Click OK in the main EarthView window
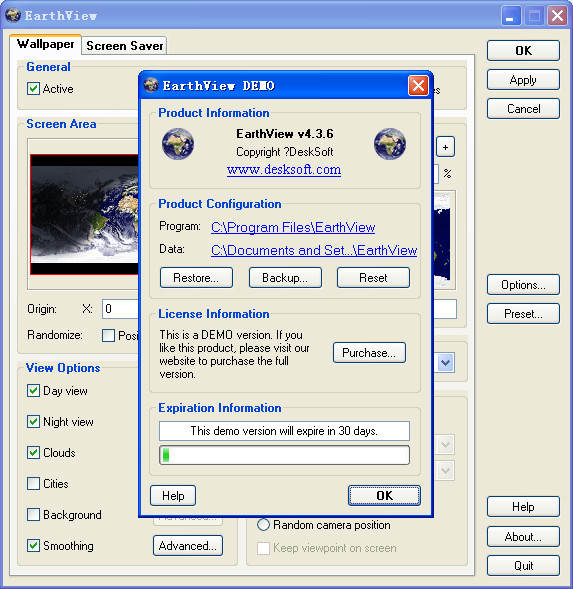The height and width of the screenshot is (589, 573). (x=523, y=50)
